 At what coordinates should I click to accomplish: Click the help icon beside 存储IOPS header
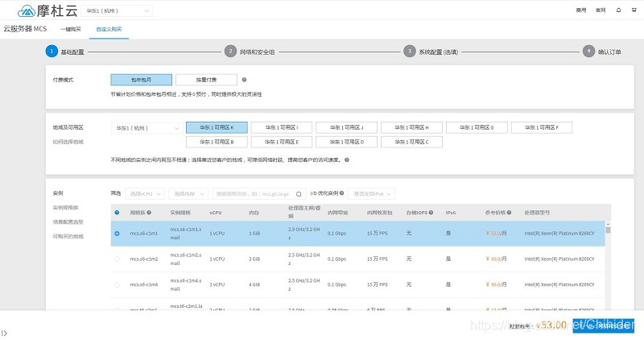coord(431,213)
